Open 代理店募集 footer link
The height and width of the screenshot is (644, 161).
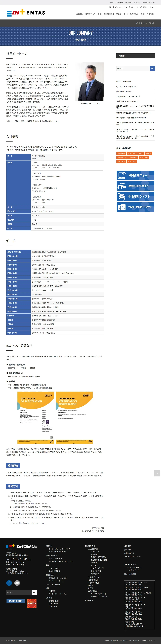click(x=53, y=606)
